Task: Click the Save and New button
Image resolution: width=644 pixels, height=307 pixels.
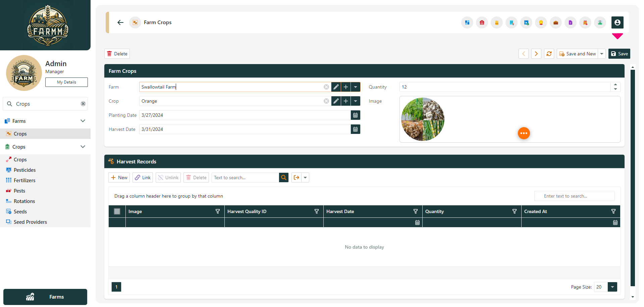Action: click(x=578, y=54)
